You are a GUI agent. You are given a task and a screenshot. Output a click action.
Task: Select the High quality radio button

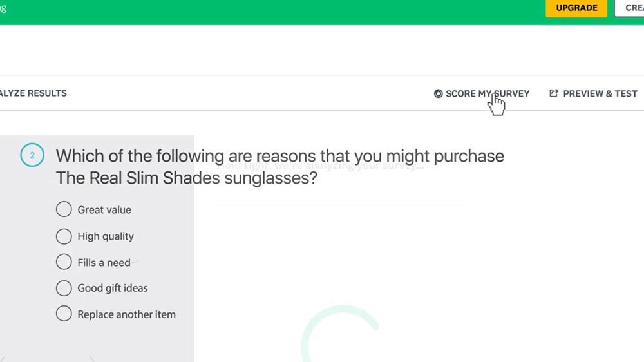point(64,236)
